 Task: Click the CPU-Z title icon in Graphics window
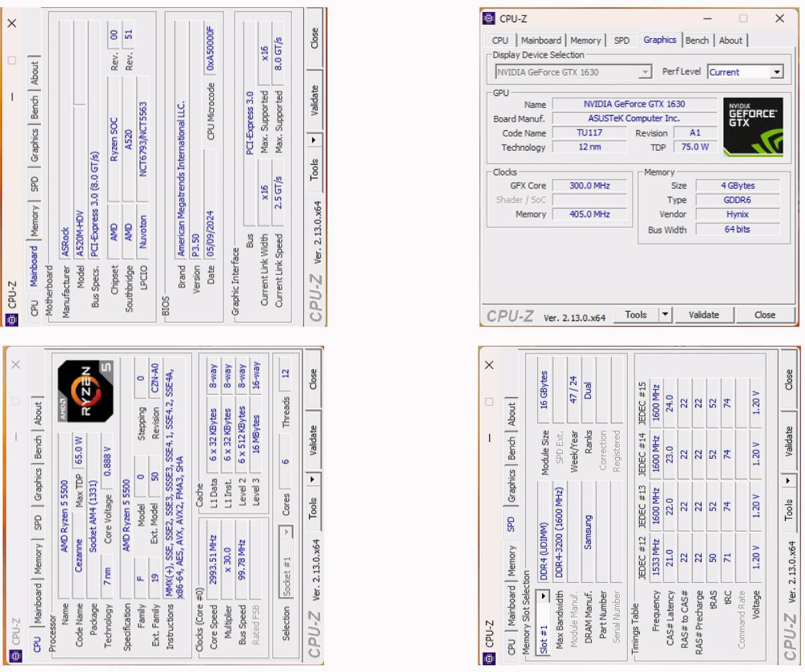tap(489, 19)
